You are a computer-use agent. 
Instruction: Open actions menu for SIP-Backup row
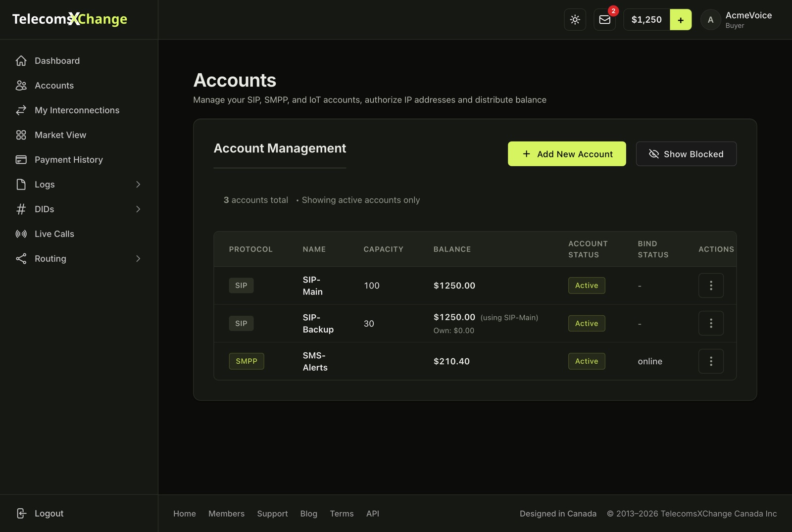(711, 323)
